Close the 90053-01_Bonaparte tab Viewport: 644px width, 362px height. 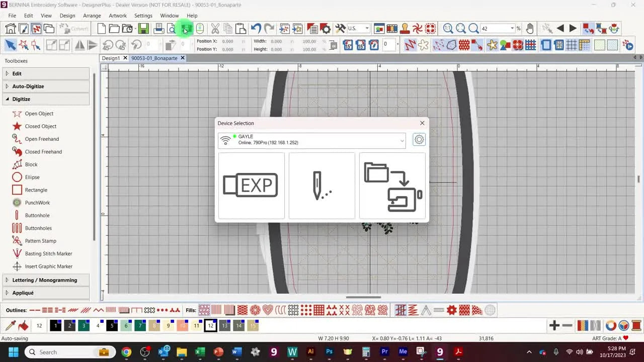(183, 58)
